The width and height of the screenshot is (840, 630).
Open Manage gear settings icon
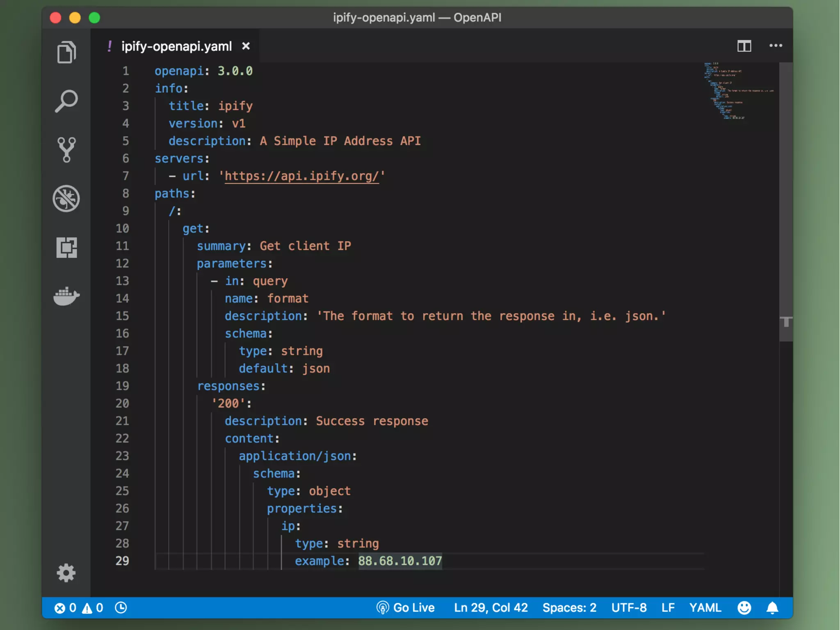click(x=66, y=573)
